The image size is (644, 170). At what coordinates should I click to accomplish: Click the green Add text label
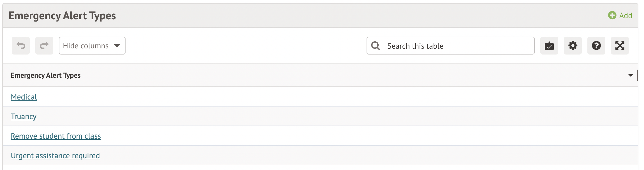[626, 16]
